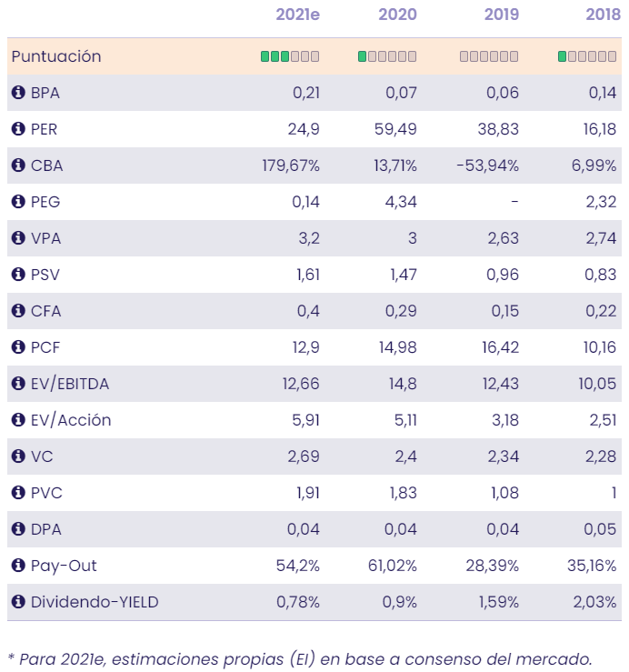Click the info icon next to PER

pyautogui.click(x=18, y=129)
